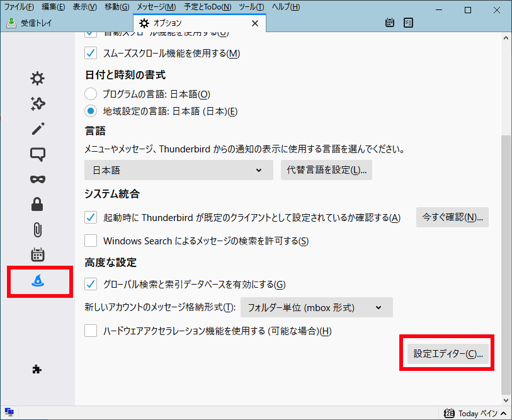
Task: Enable Windows Search によるメッセージの検索 checkbox
Action: (x=91, y=241)
